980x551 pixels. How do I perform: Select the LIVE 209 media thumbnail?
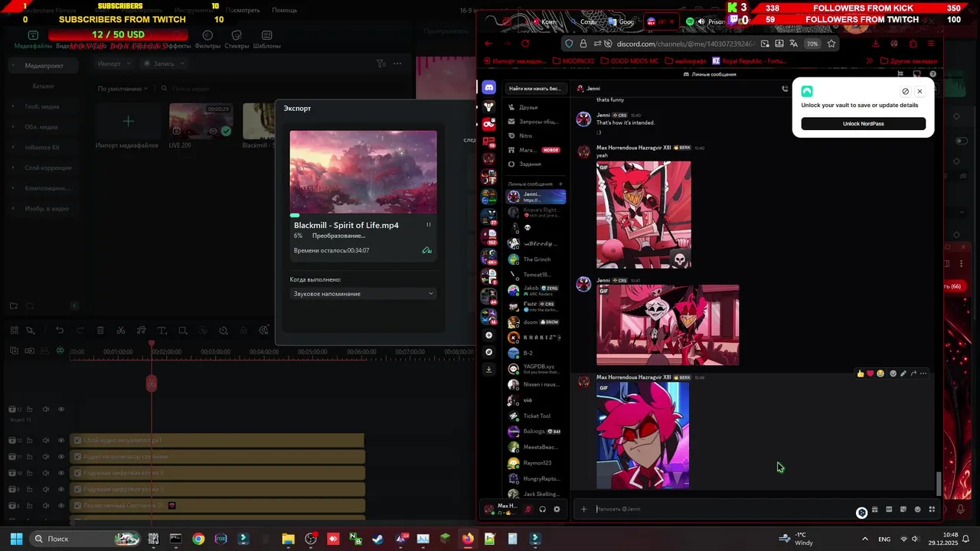[x=201, y=121]
